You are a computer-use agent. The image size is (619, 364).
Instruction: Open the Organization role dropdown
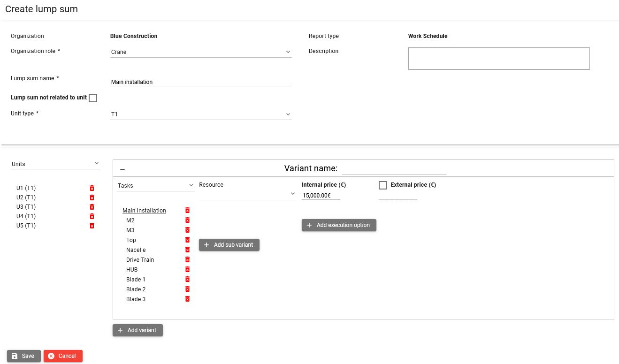pos(201,52)
